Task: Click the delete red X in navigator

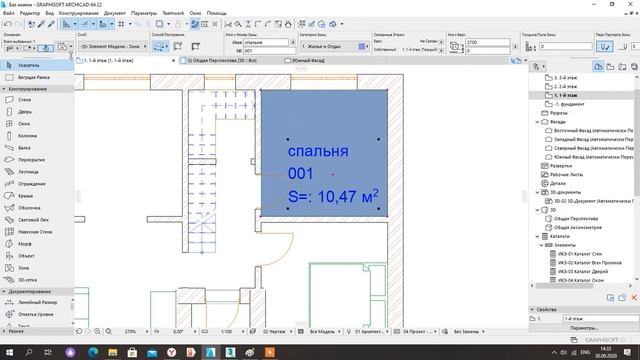Action: [x=634, y=298]
